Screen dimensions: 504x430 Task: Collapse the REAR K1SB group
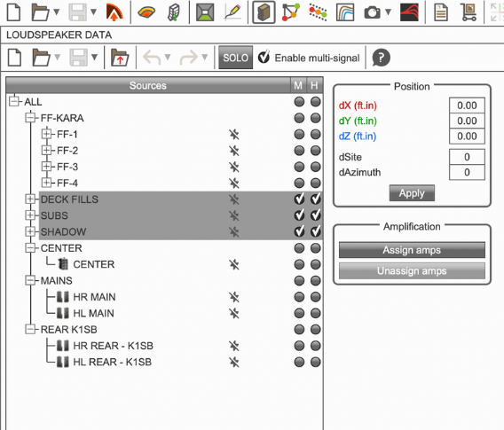(30, 329)
